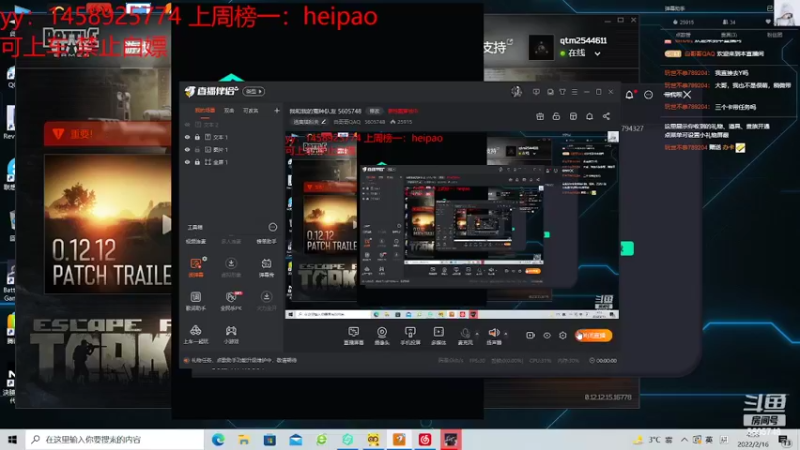Close the danmaku notice with X
This screenshot has height=450, width=800.
tap(687, 95)
